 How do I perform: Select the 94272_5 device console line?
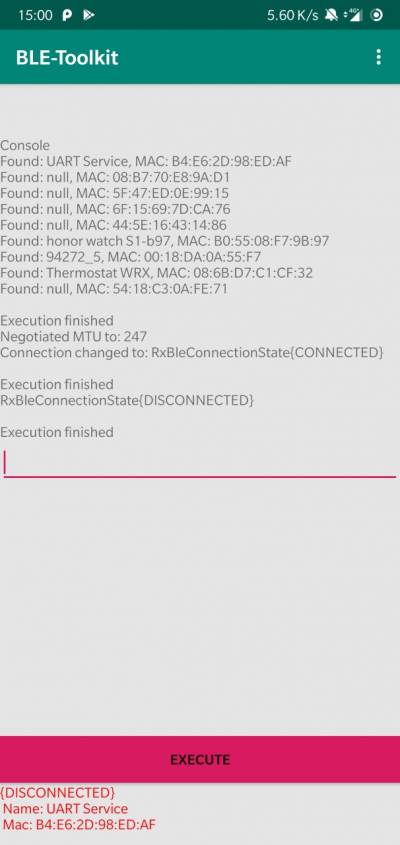click(x=130, y=257)
